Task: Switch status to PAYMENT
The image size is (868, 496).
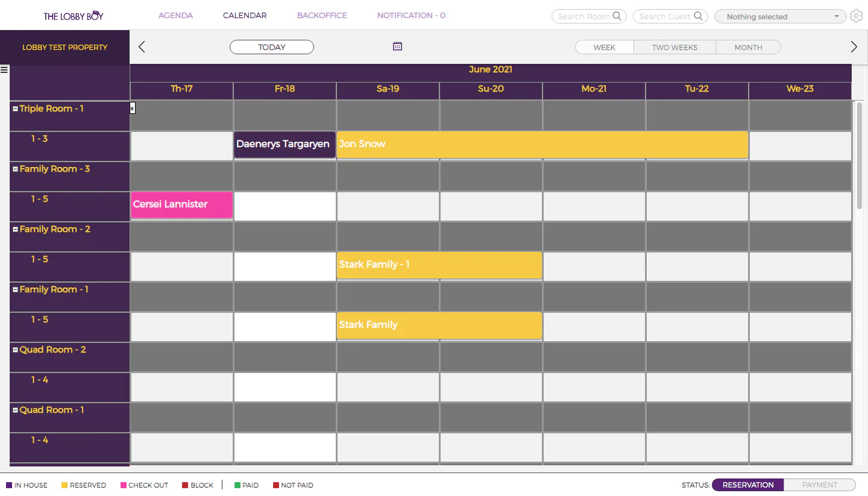Action: 819,485
